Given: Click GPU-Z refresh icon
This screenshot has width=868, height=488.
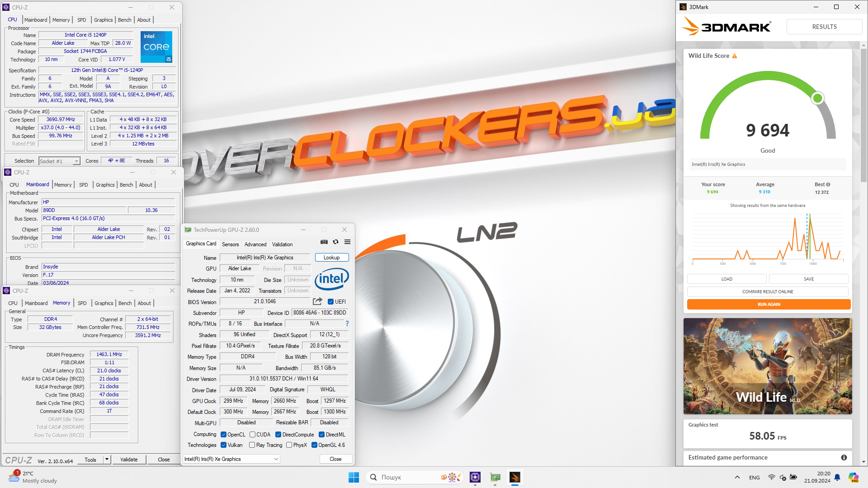Looking at the screenshot, I should click(x=336, y=242).
